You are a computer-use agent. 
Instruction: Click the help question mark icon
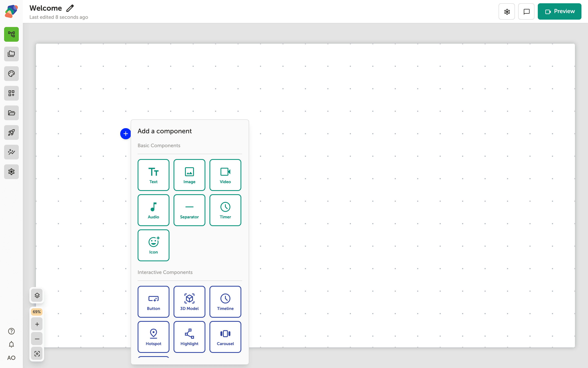click(11, 331)
